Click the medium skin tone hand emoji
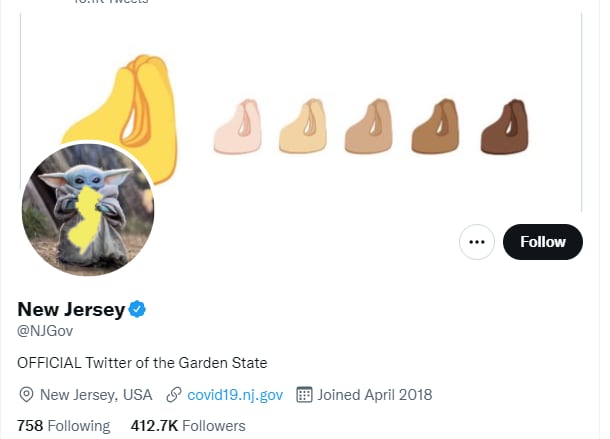Image resolution: width=610 pixels, height=439 pixels. 368,127
